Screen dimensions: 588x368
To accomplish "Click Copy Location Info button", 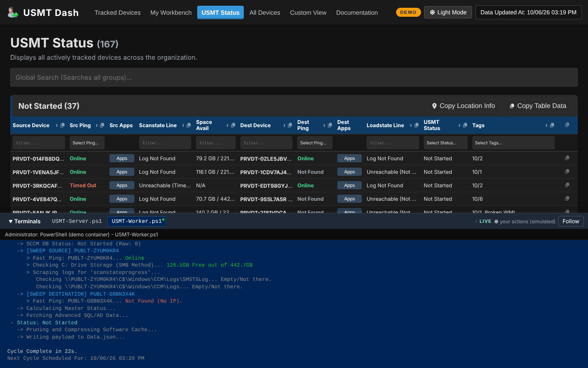I will pyautogui.click(x=463, y=106).
